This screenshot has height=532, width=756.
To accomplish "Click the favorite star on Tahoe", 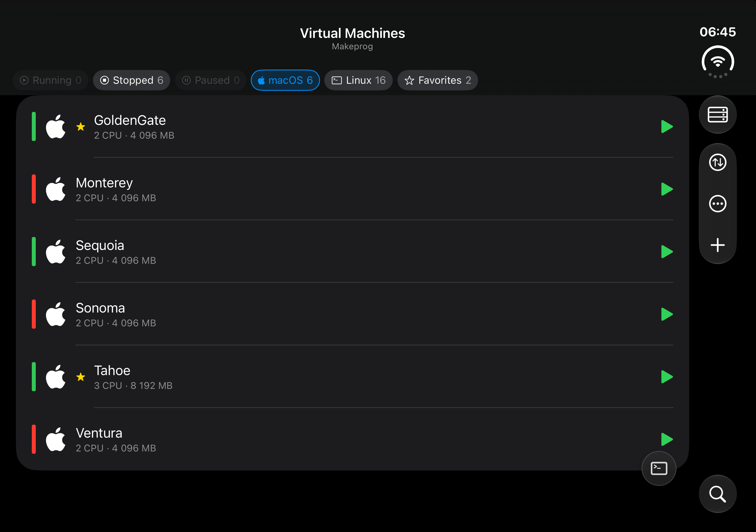I will tap(81, 377).
